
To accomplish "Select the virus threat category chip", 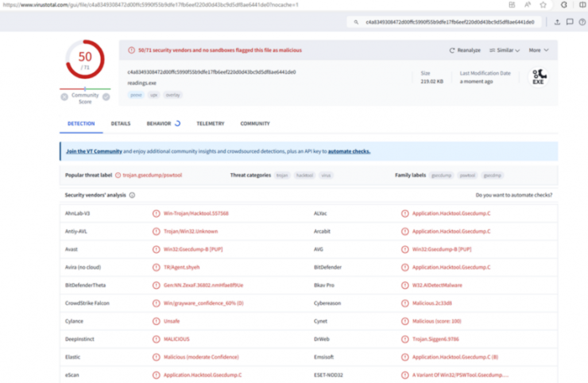I will pos(326,176).
